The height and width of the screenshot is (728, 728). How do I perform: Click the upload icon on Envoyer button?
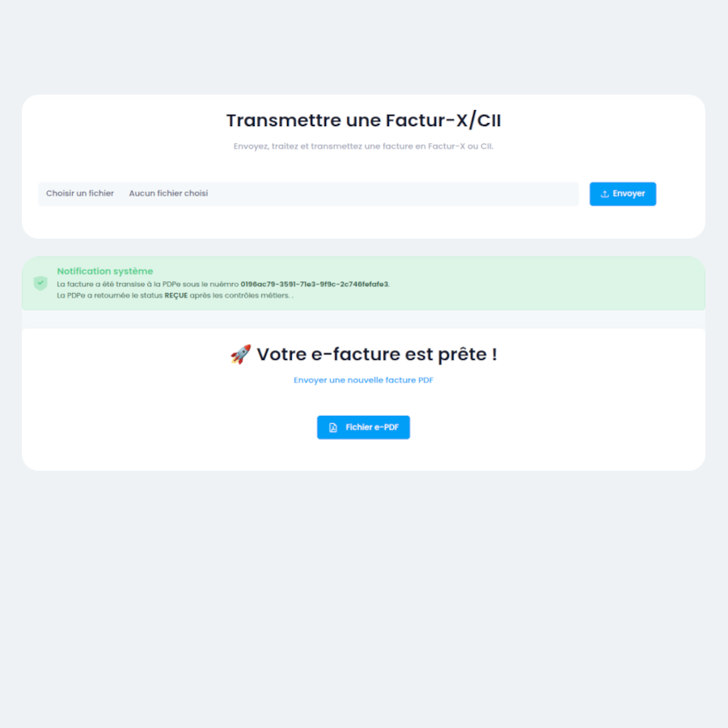(604, 194)
